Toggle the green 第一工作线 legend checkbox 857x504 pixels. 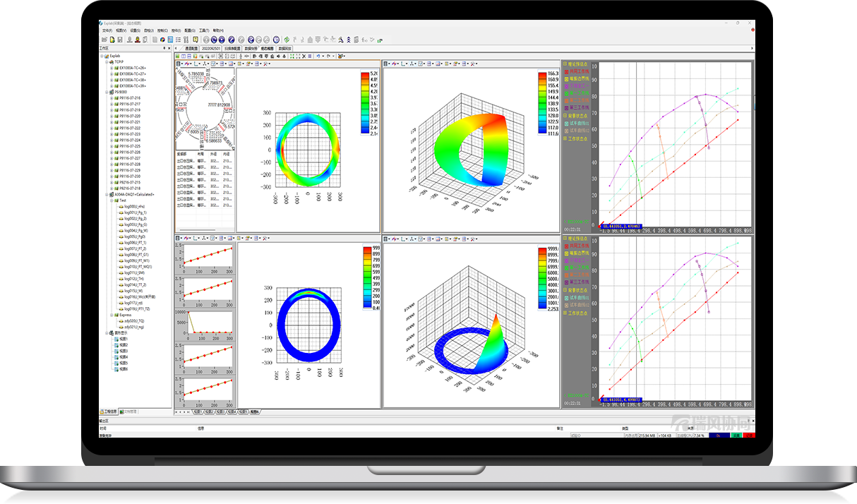point(566,92)
